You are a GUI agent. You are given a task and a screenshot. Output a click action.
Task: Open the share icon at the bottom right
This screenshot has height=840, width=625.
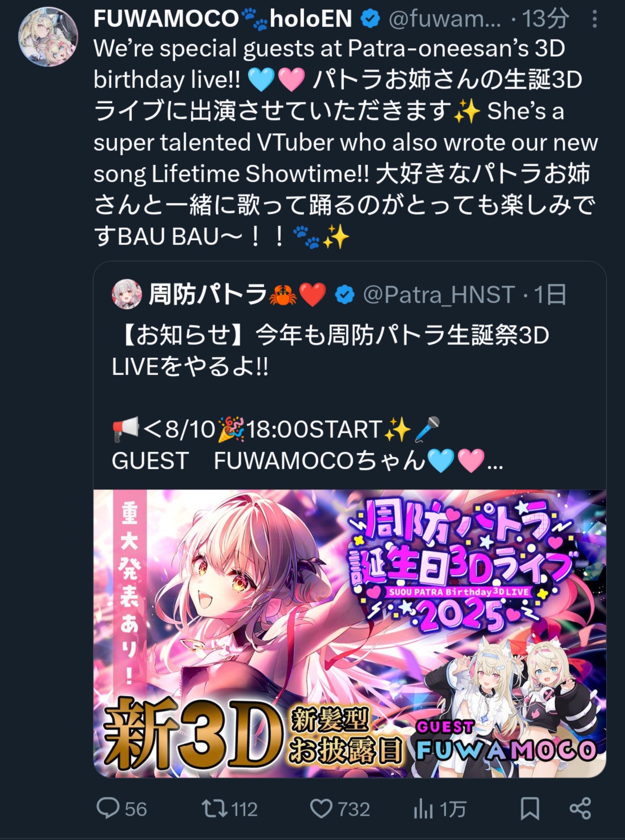581,808
